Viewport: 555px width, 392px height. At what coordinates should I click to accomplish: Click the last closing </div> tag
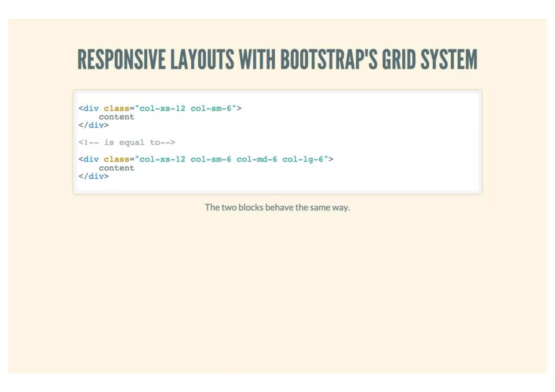(93, 176)
